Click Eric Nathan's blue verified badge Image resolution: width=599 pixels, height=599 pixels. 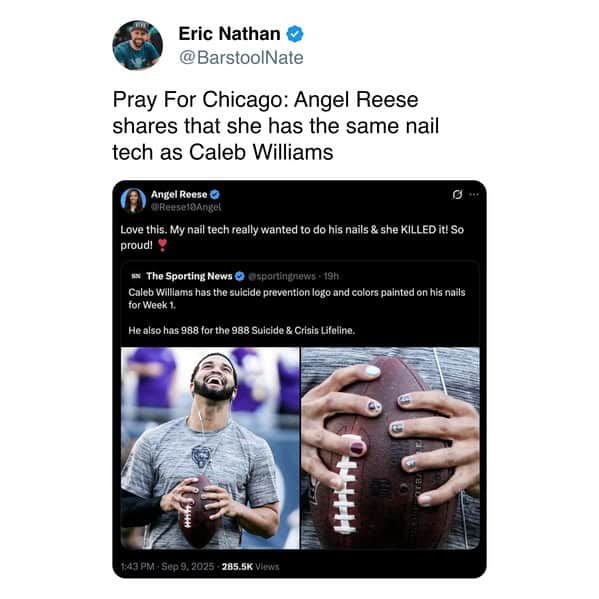[295, 34]
